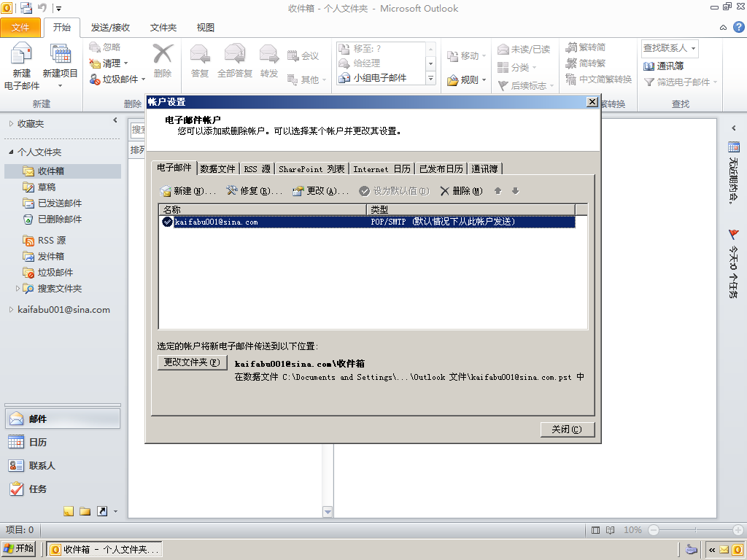This screenshot has width=747, height=560.
Task: Switch to the RSS 源 tab in dialog
Action: 258,169
